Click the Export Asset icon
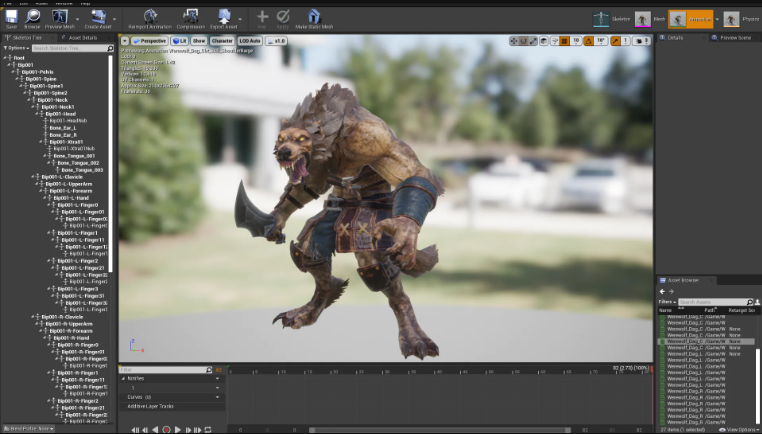This screenshot has height=434, width=762. [x=224, y=17]
